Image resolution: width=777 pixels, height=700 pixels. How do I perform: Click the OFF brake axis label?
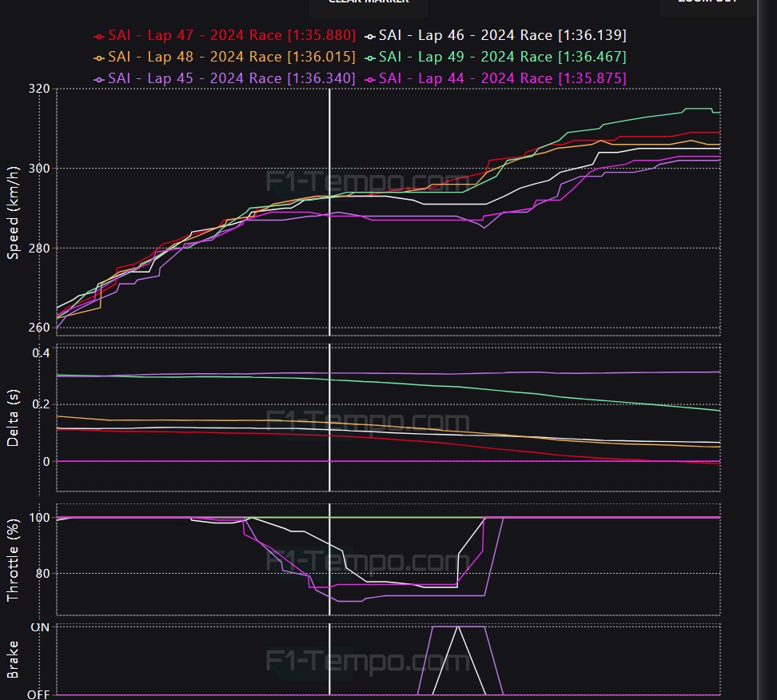pos(38,694)
